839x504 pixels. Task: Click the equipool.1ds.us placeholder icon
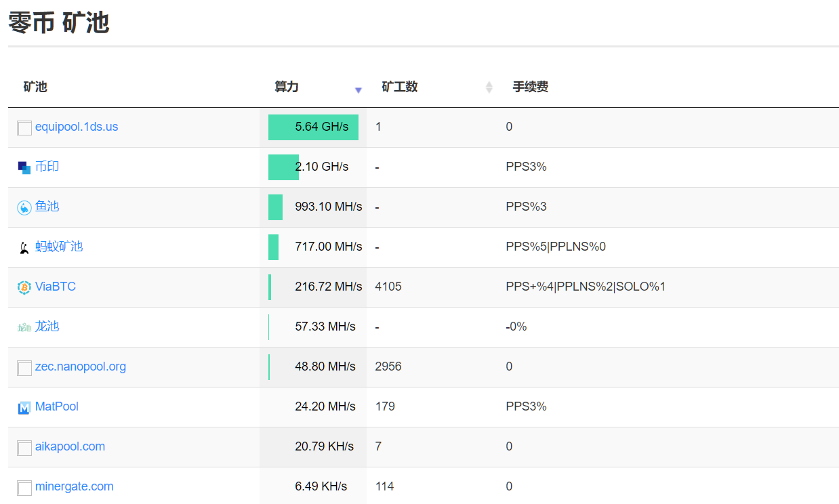[24, 128]
